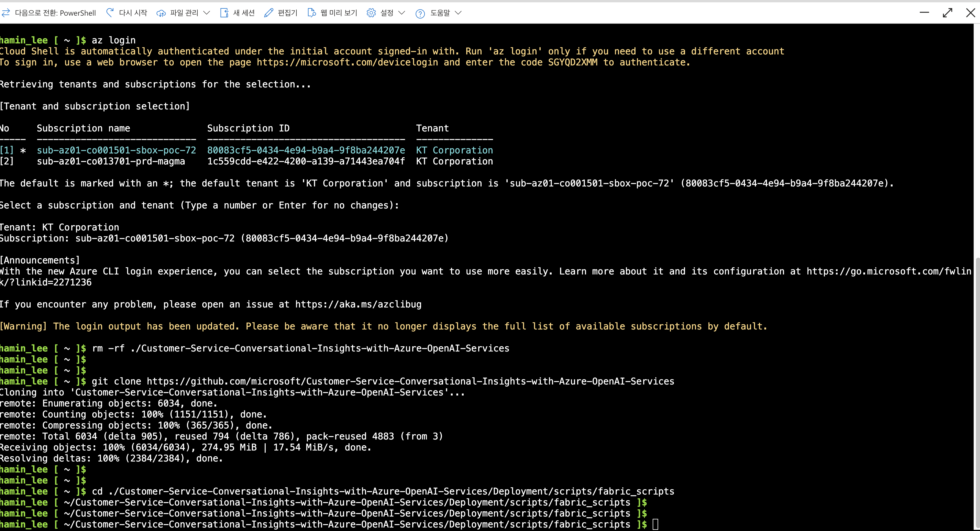Click the Tenant column header
Screen dimensions: 980x531
click(x=433, y=128)
